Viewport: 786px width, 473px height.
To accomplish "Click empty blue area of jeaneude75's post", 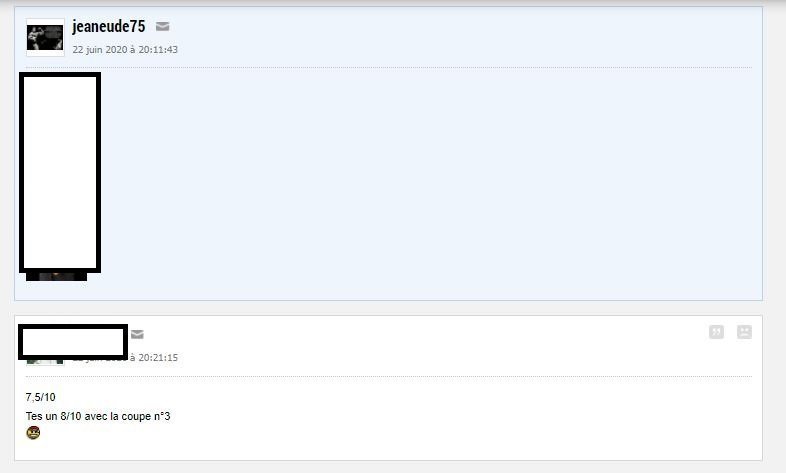I will click(x=431, y=180).
